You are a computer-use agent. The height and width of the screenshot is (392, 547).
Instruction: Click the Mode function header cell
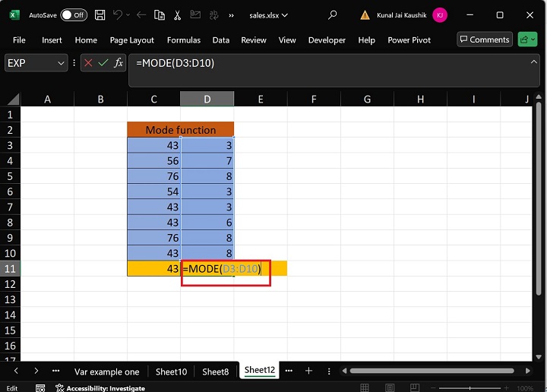(180, 130)
